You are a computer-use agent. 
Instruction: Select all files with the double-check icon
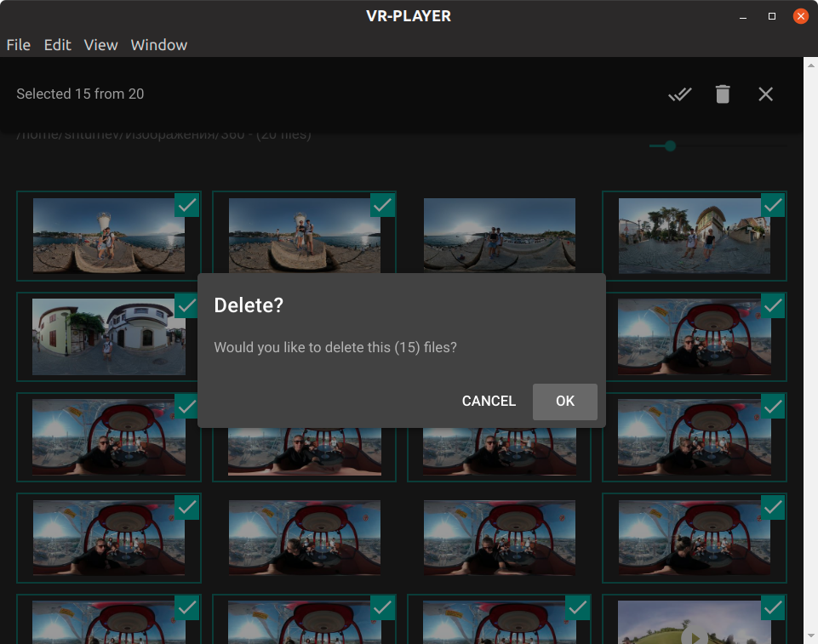[679, 94]
